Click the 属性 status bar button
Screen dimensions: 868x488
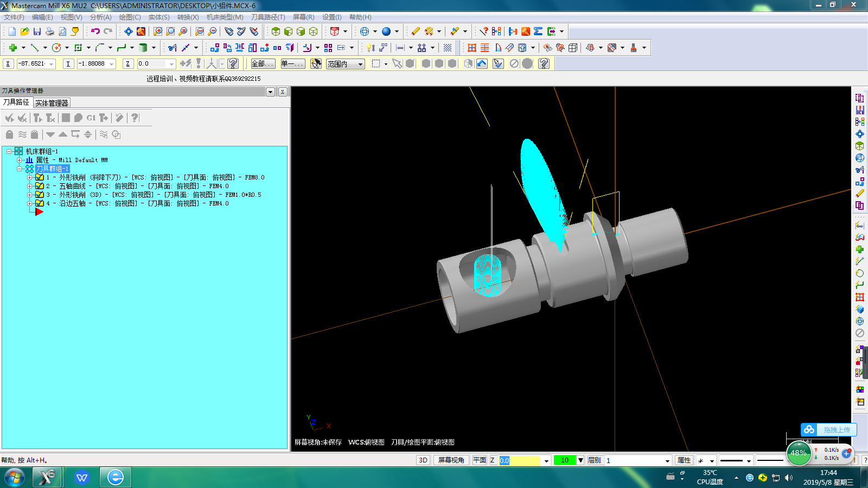pos(684,460)
